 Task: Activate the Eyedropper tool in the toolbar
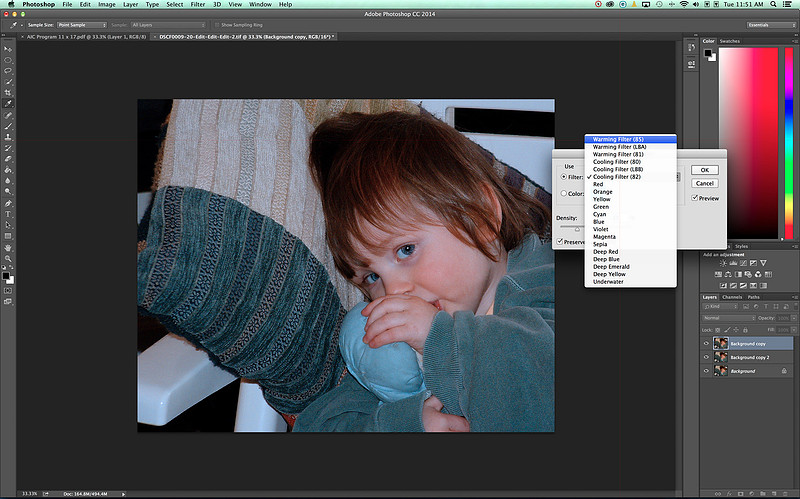[x=8, y=104]
